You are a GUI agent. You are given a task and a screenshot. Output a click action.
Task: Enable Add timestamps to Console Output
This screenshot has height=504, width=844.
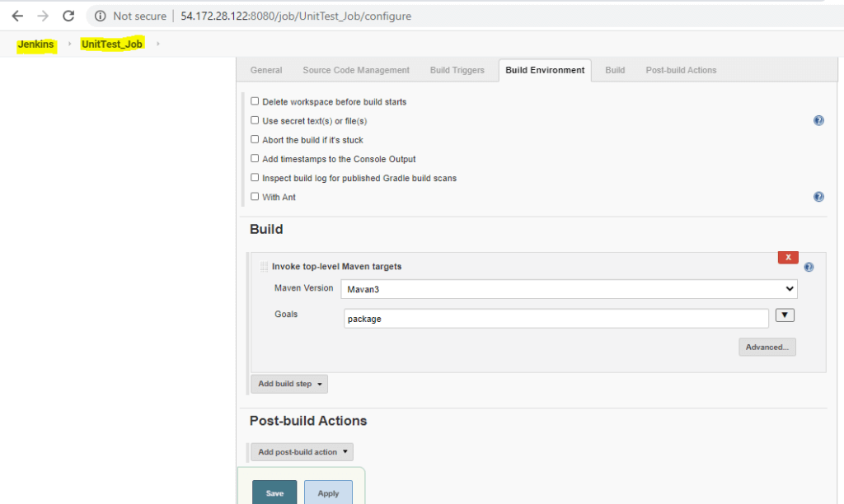(255, 158)
